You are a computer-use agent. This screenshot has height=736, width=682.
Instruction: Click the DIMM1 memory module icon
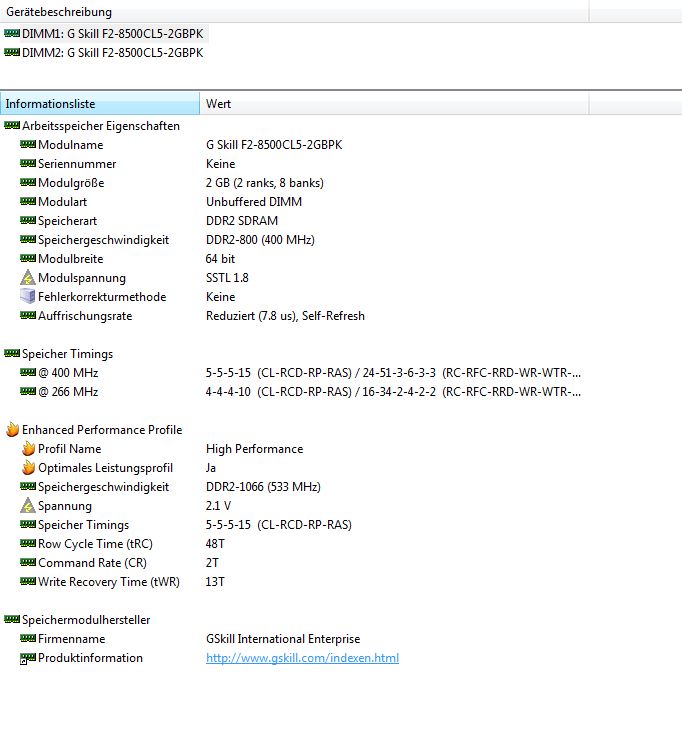[12, 33]
